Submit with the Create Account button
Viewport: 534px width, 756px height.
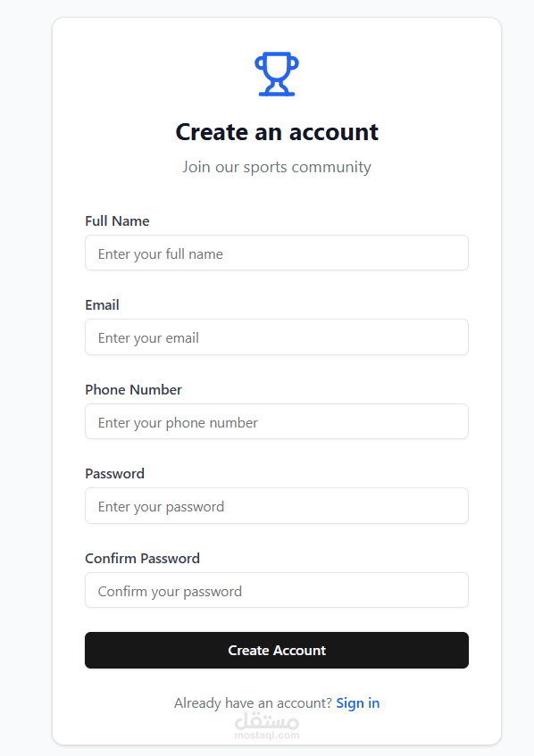click(x=277, y=651)
